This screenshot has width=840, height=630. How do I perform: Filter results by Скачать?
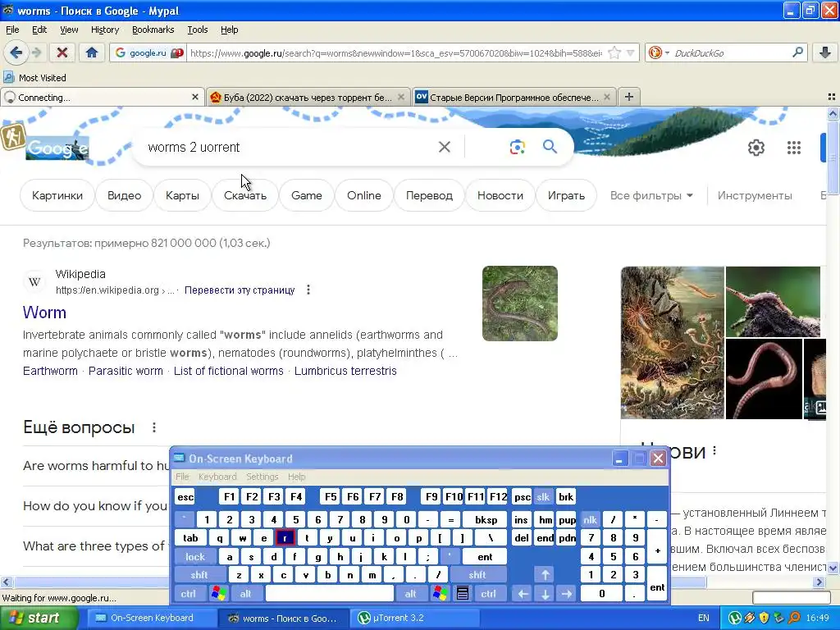244,195
